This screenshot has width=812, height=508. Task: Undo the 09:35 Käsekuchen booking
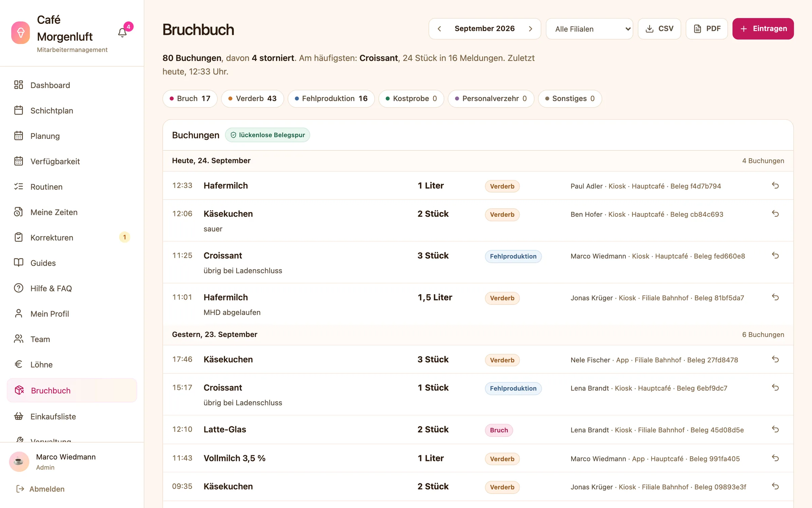point(775,486)
